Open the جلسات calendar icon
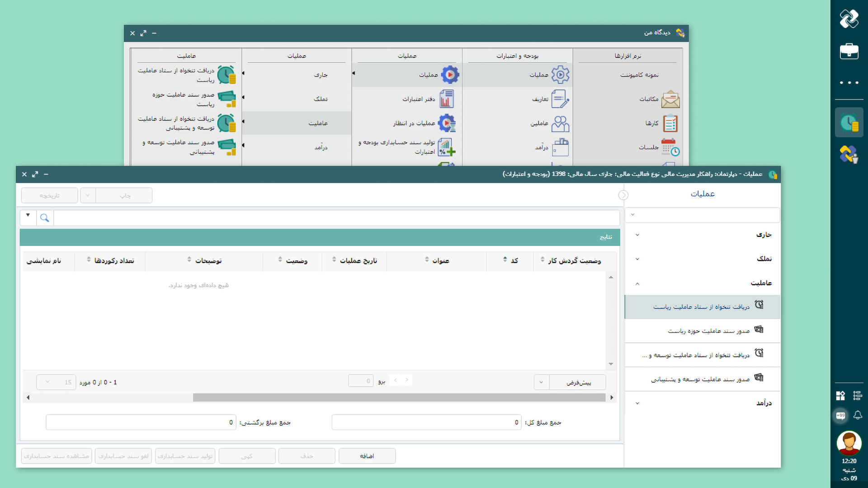Screen dimensions: 868x488 click(670, 147)
